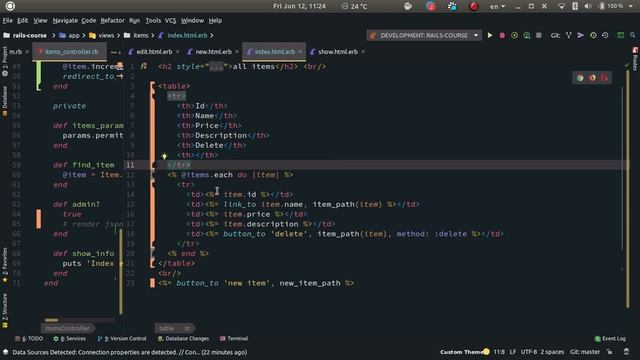Click related file icon on line 1
The width and height of the screenshot is (640, 360).
click(143, 66)
